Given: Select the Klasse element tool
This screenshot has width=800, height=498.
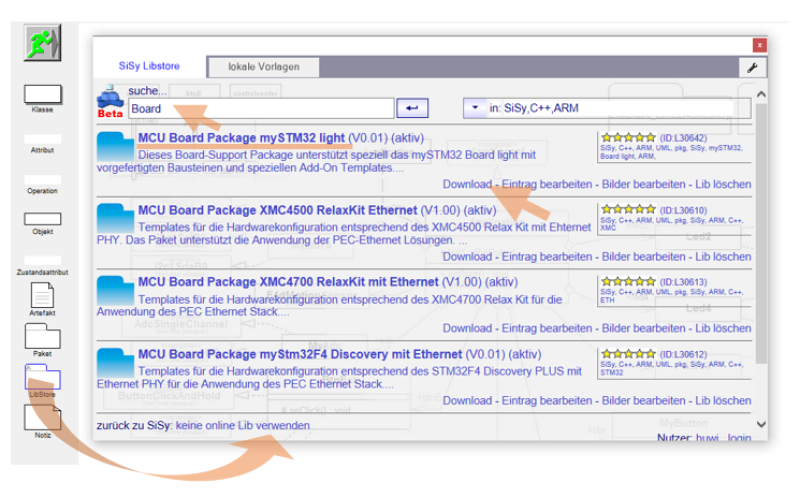Looking at the screenshot, I should click(x=42, y=94).
